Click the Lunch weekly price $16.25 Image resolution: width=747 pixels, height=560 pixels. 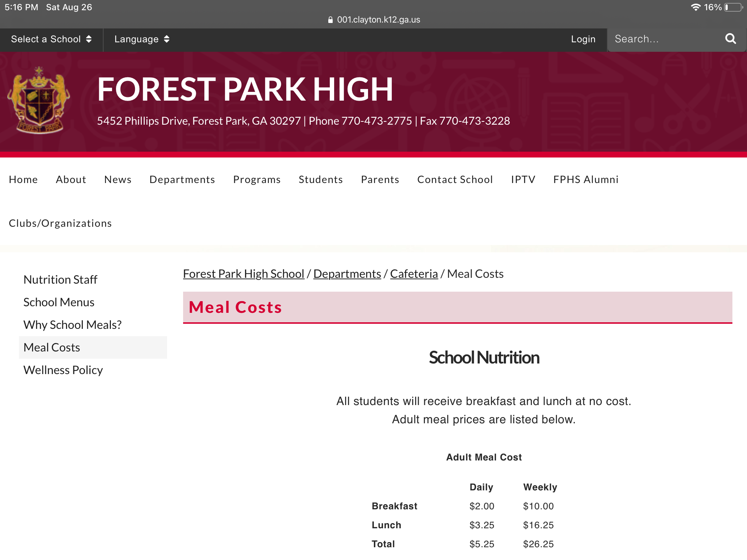[538, 525]
